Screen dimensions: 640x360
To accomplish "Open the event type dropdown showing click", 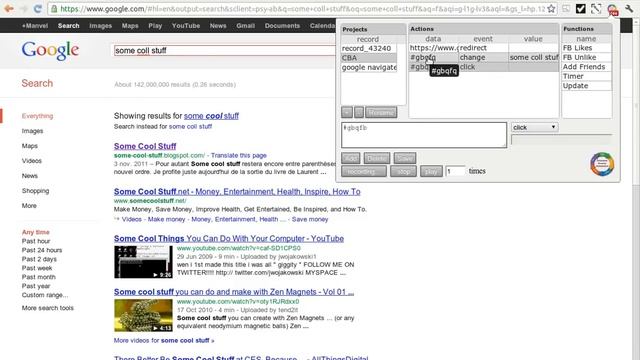I will [534, 127].
